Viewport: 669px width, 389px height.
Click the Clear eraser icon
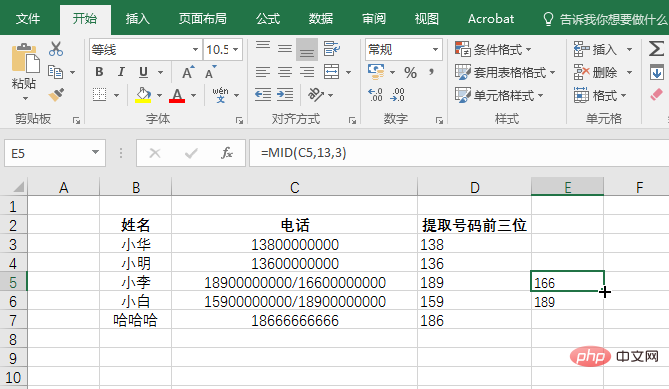pyautogui.click(x=657, y=95)
